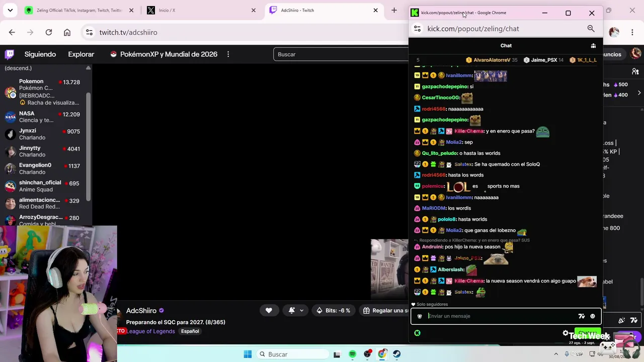Screen dimensions: 644x362
Task: Click the Kick Chat header title
Action: (506, 46)
